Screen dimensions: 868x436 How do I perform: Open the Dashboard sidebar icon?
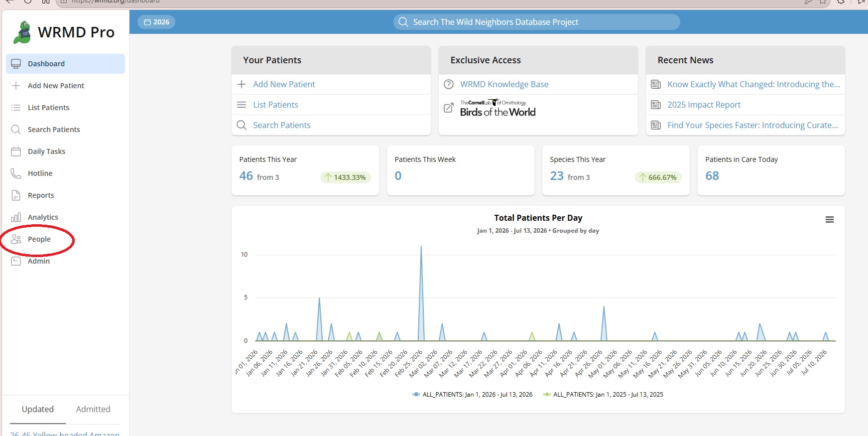(16, 64)
